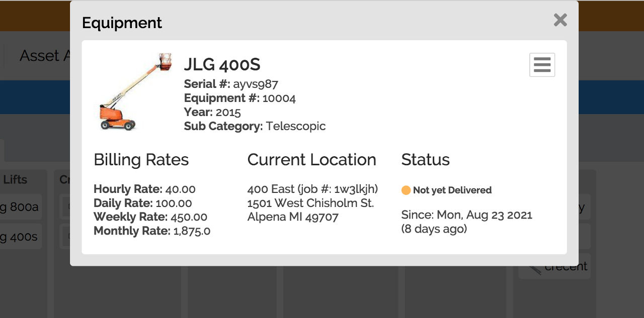This screenshot has width=644, height=318.
Task: Click the Sub Category Telescopic line
Action: coord(255,126)
